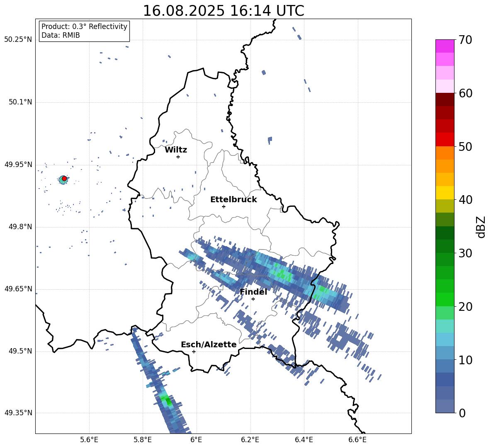Viewport: 491px width, 448px height.
Task: Pick the dark maroon swatch below 60 dBZ
Action: 445,99
